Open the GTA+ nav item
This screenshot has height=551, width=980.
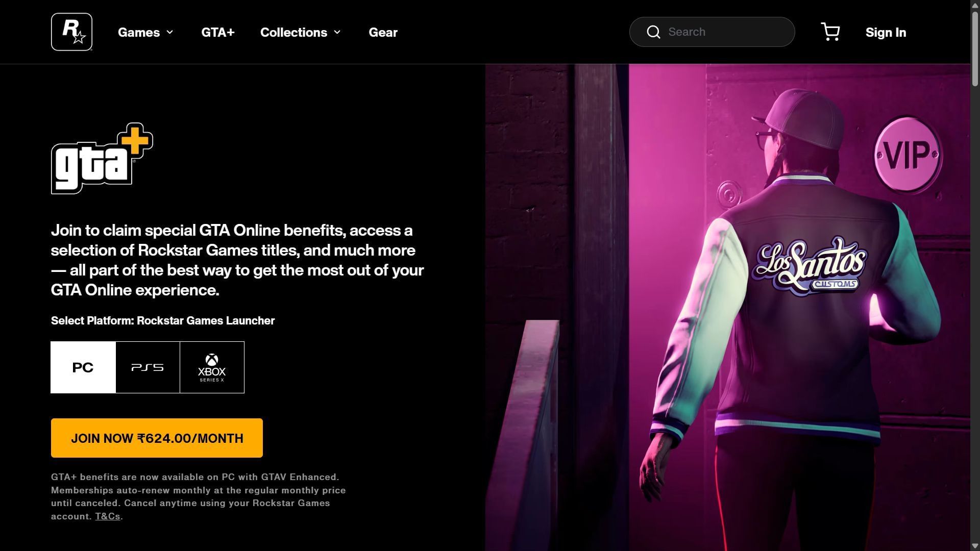click(218, 32)
